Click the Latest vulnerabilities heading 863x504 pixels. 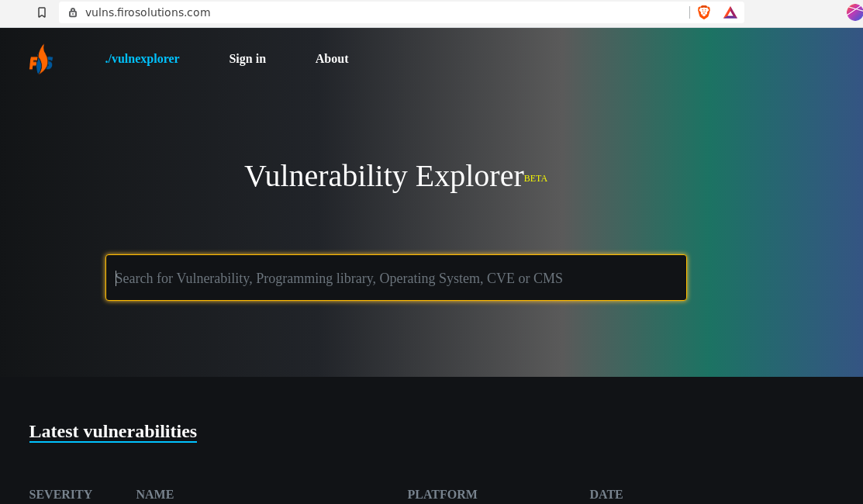tap(112, 432)
